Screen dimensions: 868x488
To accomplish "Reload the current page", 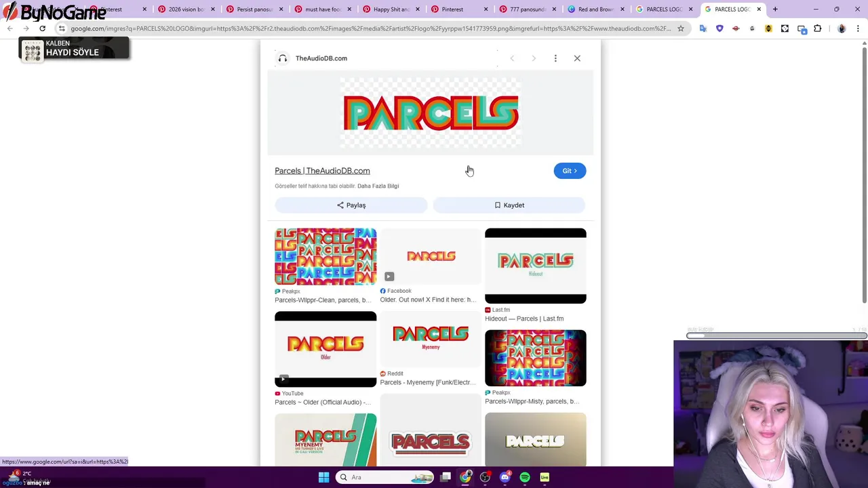I will click(42, 28).
